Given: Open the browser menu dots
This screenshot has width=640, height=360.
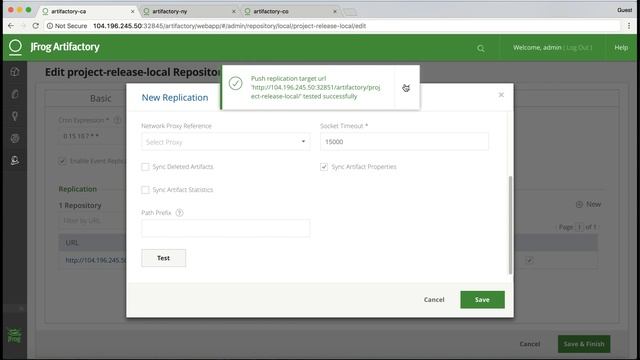Looking at the screenshot, I should click(x=629, y=26).
